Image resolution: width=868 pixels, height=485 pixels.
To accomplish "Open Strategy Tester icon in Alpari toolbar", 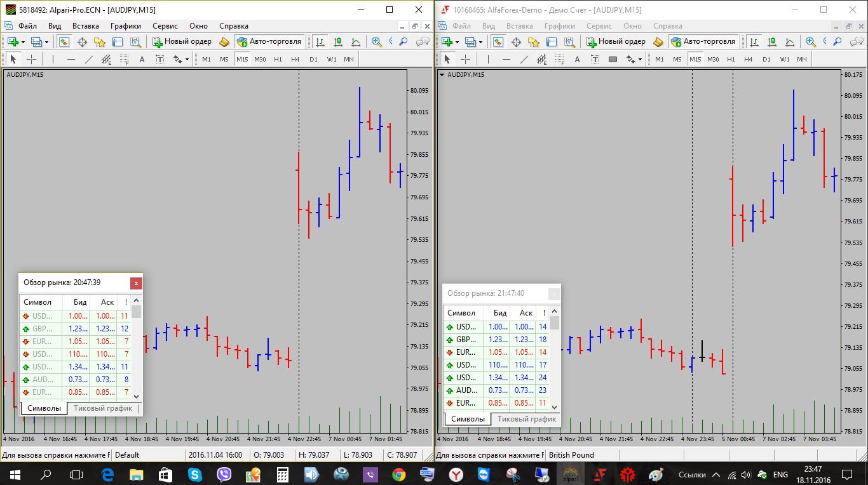I will [135, 41].
